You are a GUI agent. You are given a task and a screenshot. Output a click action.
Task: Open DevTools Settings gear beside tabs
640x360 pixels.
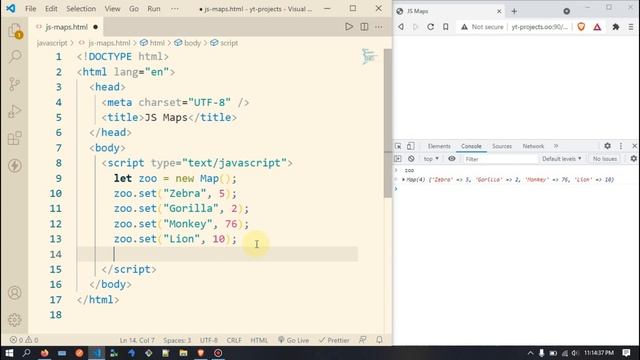coord(607,146)
